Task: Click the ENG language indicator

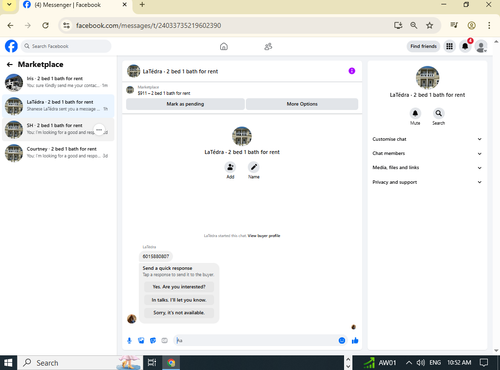Action: (435, 363)
